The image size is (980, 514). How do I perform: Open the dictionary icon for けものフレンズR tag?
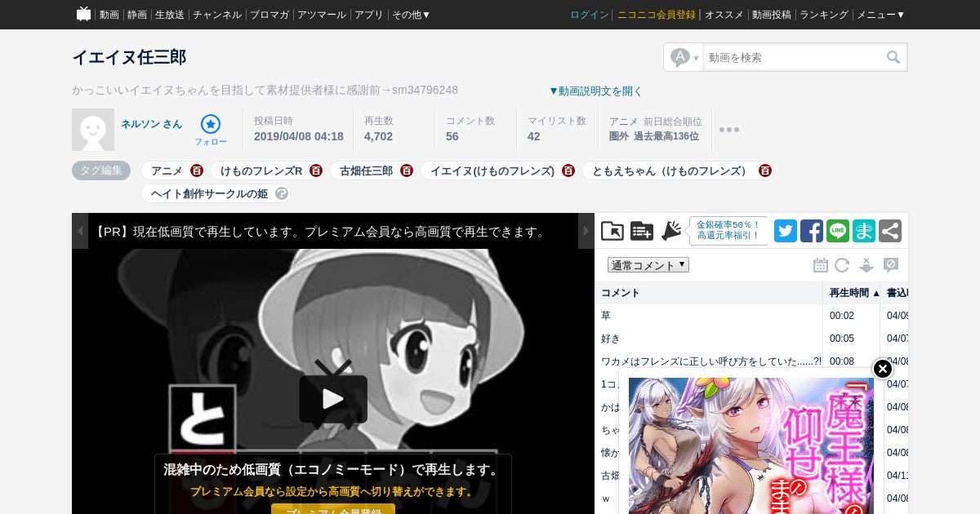coord(316,171)
